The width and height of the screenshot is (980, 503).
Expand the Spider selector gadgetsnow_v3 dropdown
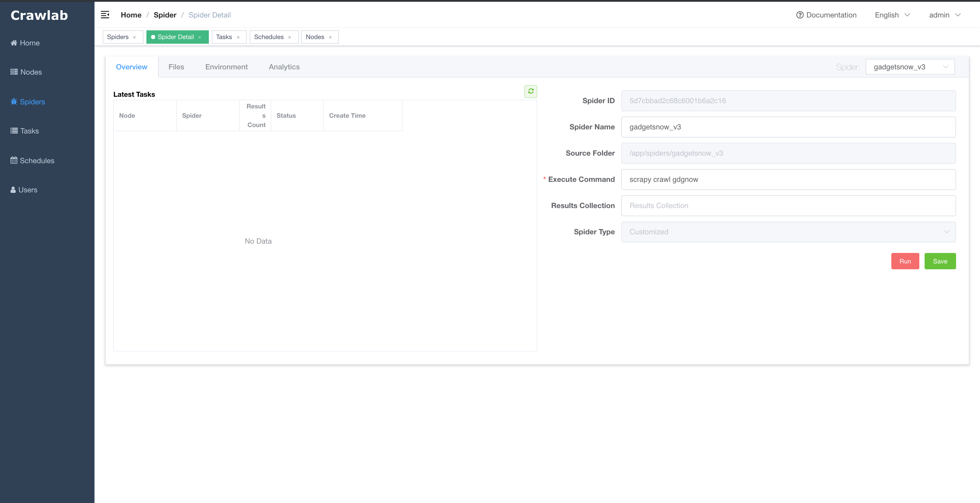point(910,67)
